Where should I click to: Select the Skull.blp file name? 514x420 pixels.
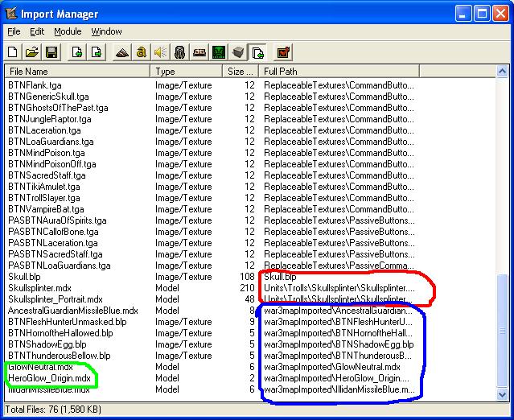(24, 277)
